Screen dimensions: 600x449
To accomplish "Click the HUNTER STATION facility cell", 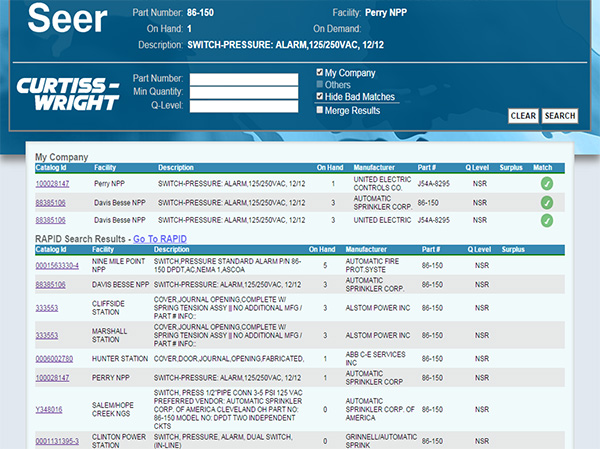I will point(120,359).
